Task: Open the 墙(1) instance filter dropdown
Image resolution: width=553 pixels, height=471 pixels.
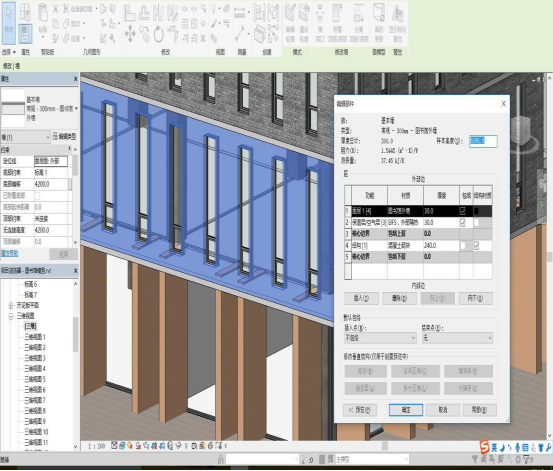Action: [25, 137]
